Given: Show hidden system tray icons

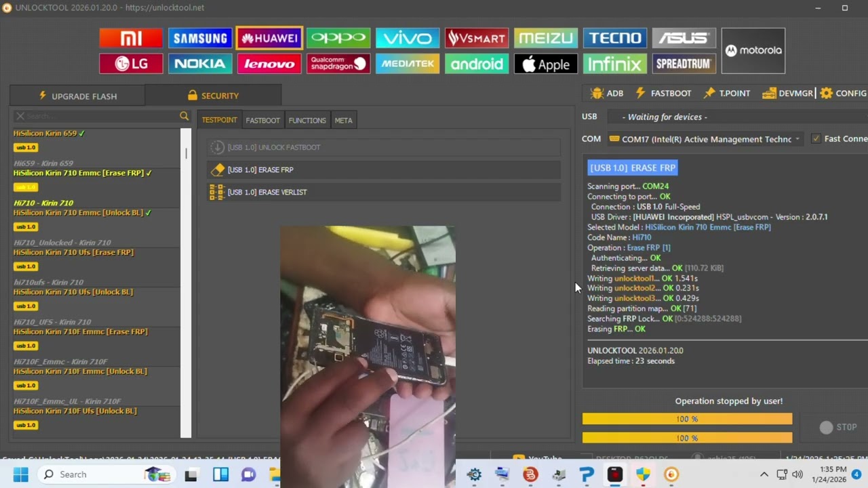Looking at the screenshot, I should pos(764,474).
